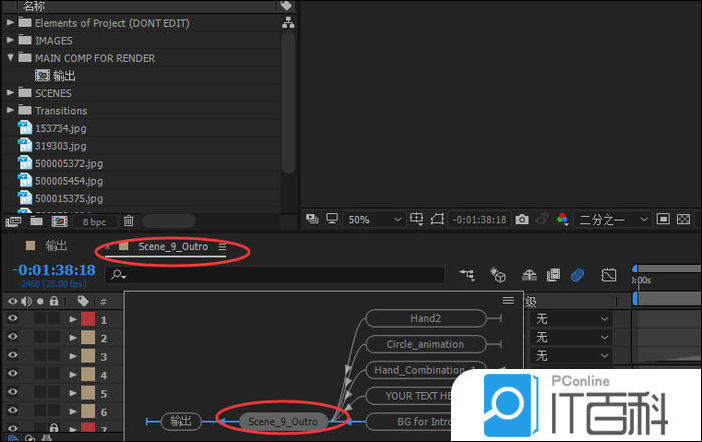Open Scene_9_Outro tab panel menu

point(223,247)
